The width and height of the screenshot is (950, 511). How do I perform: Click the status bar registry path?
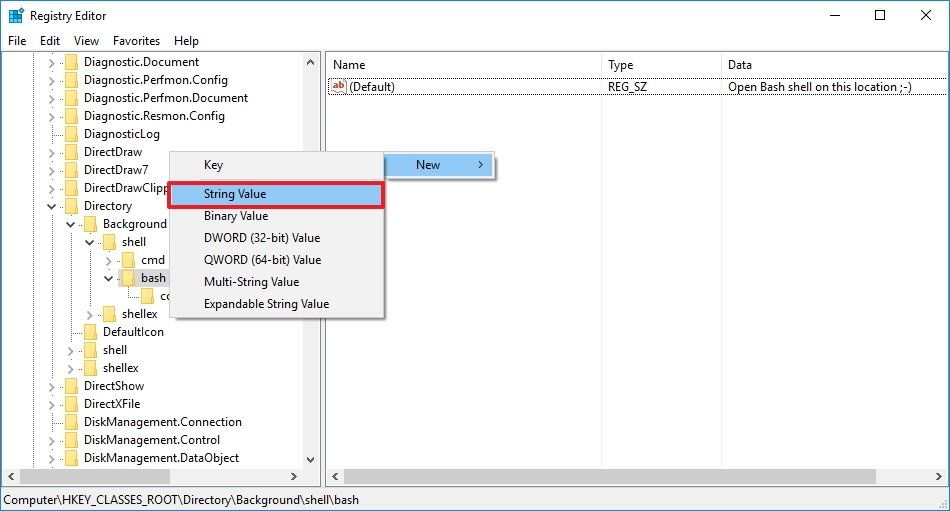coord(181,500)
